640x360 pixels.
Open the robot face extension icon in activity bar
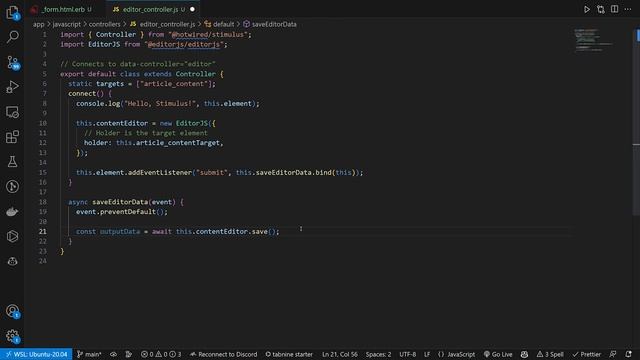pos(12,261)
